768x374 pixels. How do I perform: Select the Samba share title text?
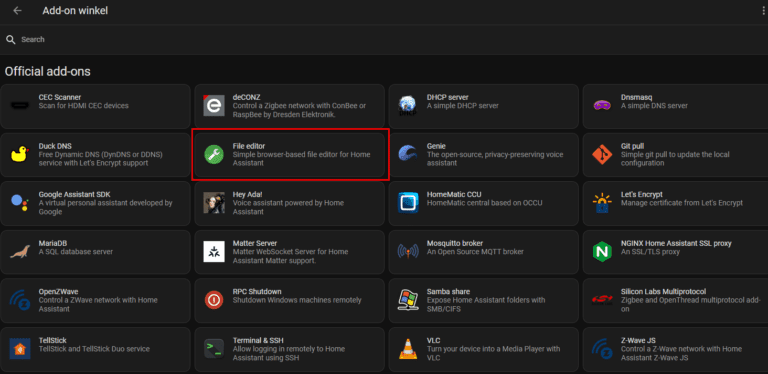(x=448, y=292)
